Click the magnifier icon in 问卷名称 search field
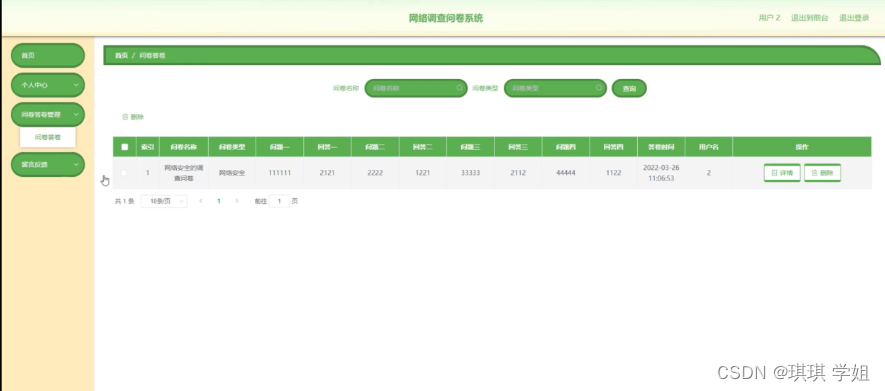Viewport: 885px width, 391px height. [x=460, y=88]
